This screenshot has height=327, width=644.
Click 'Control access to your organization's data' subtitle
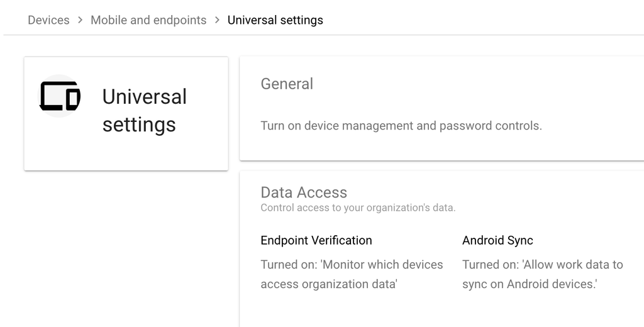tap(358, 208)
